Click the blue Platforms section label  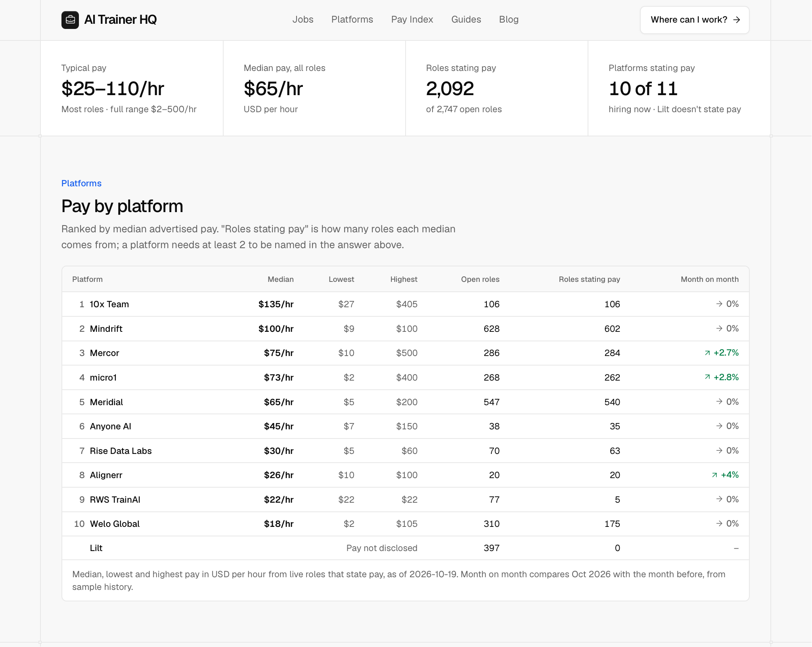point(81,183)
